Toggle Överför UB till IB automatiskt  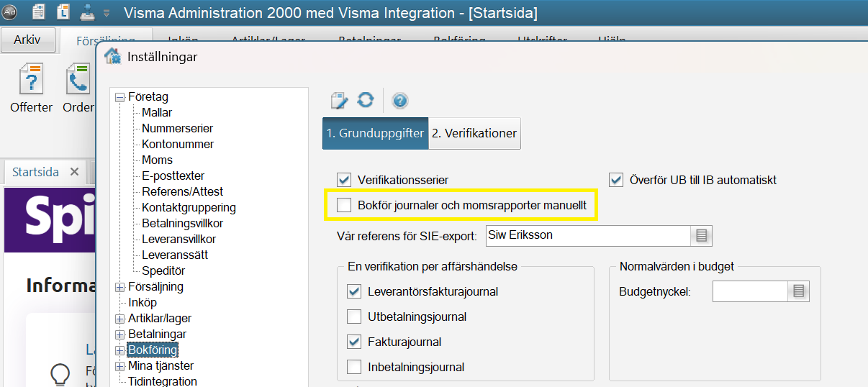[x=615, y=180]
